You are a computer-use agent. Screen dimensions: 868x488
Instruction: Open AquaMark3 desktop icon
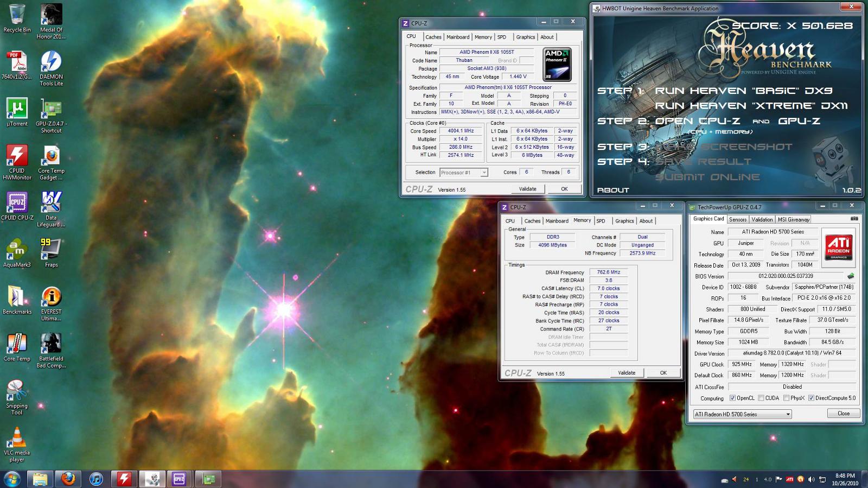[17, 253]
